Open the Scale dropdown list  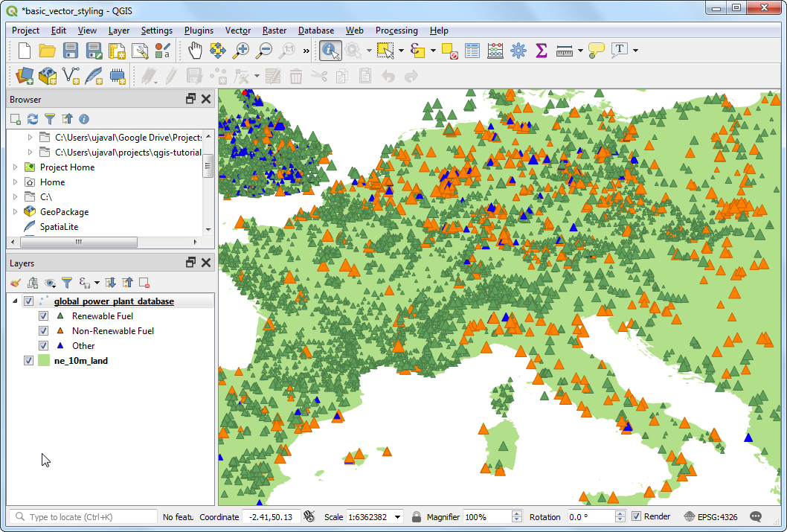(x=398, y=517)
